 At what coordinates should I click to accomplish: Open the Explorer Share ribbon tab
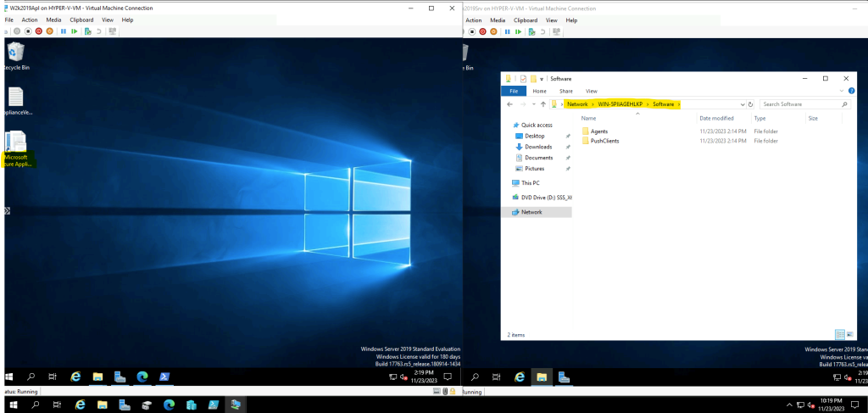pos(565,91)
